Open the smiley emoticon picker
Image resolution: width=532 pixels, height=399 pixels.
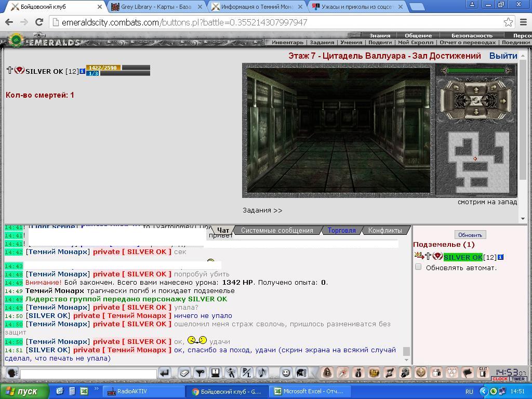pos(286,373)
